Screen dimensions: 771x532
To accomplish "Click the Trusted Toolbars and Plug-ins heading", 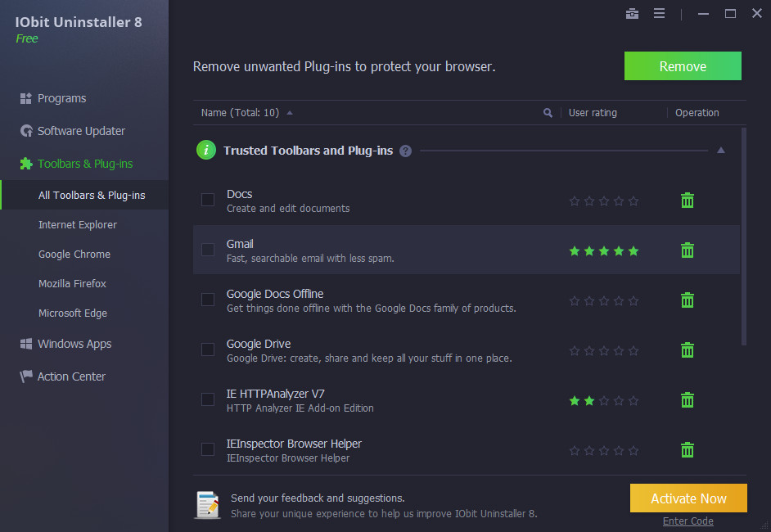I will [309, 151].
